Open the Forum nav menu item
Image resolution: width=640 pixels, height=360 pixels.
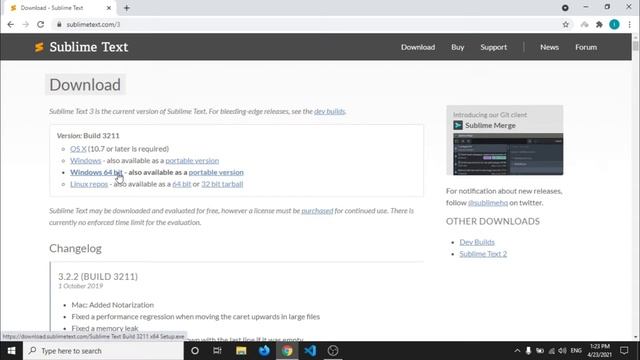(586, 47)
